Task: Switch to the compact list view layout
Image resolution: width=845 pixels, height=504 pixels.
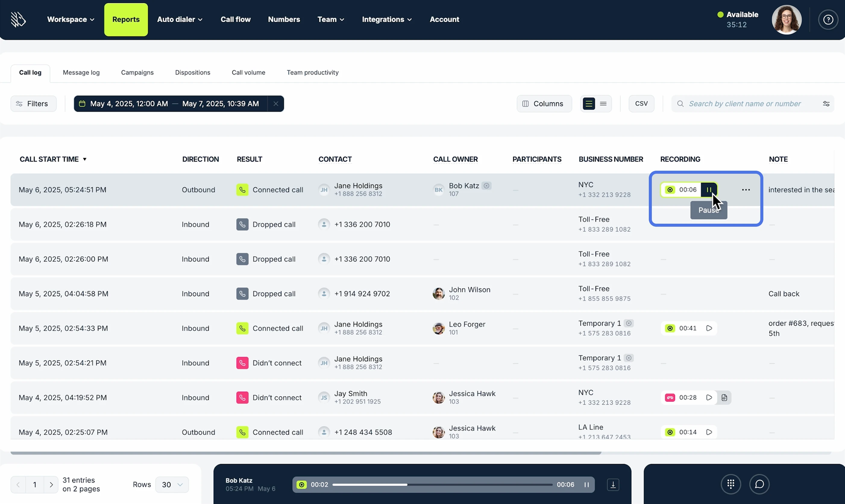Action: pyautogui.click(x=603, y=104)
